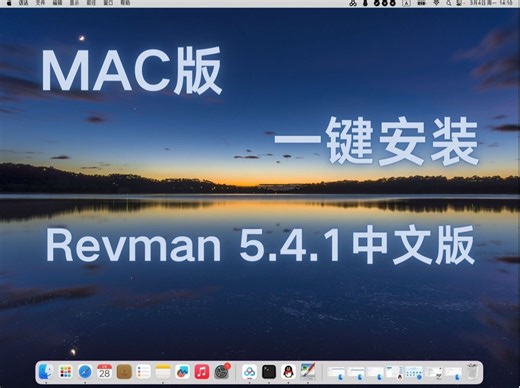The height and width of the screenshot is (388, 520).
Task: Open the 显示 (View) menu
Action: [74, 3]
